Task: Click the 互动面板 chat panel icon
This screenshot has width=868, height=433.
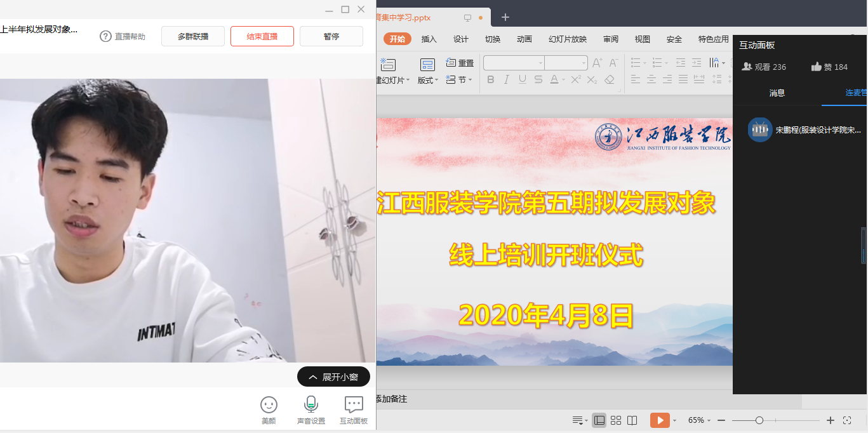Action: pos(353,405)
